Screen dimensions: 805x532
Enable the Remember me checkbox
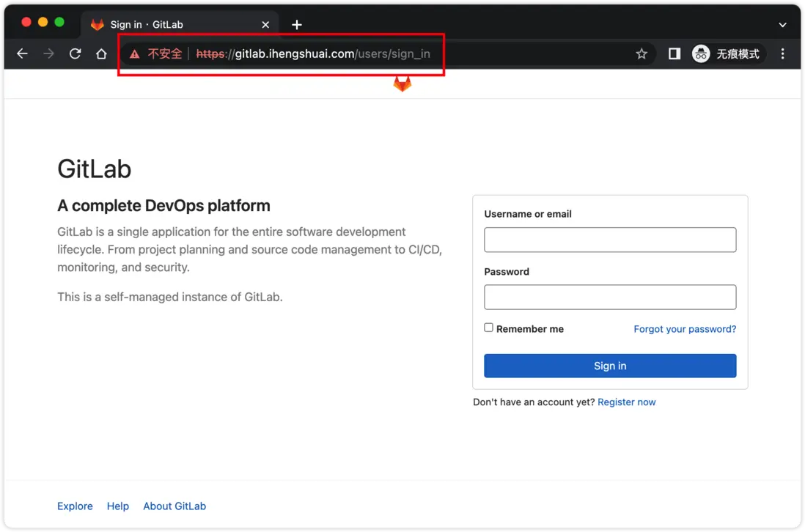[x=489, y=328]
